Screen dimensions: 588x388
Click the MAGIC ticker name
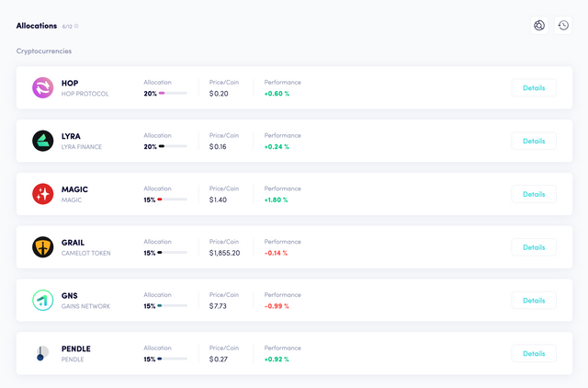pos(74,189)
